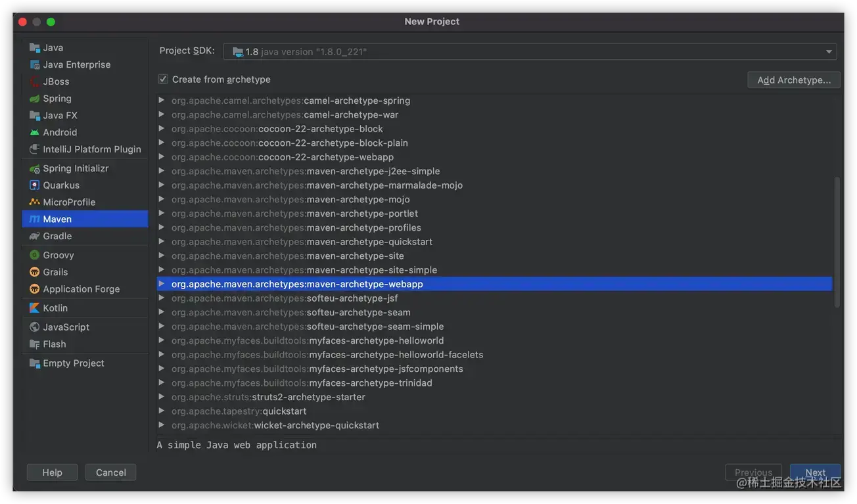Uncheck the Create from archetype checkbox
This screenshot has height=504, width=857.
tap(163, 80)
